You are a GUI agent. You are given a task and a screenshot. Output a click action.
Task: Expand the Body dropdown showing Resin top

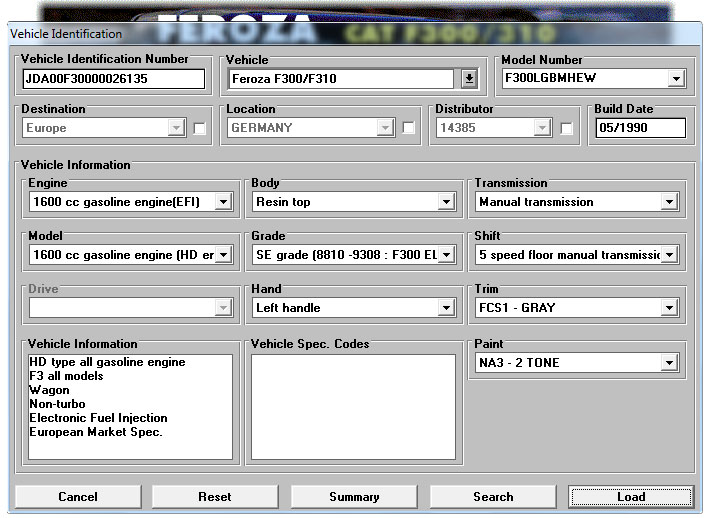tap(446, 202)
